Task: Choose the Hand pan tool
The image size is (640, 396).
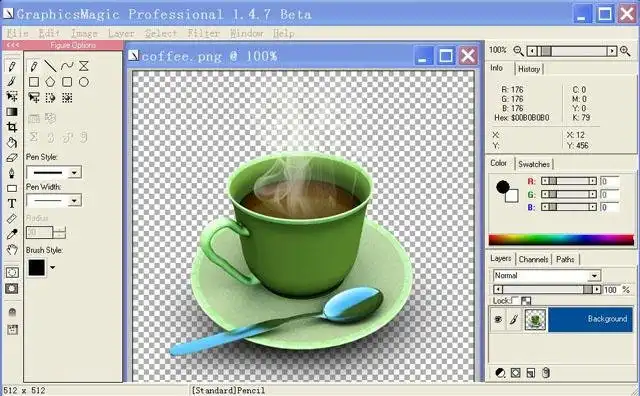Action: [x=12, y=249]
